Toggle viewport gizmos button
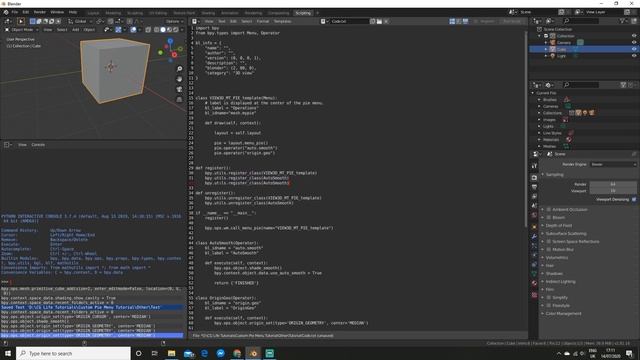This screenshot has width=640, height=360. (x=118, y=29)
